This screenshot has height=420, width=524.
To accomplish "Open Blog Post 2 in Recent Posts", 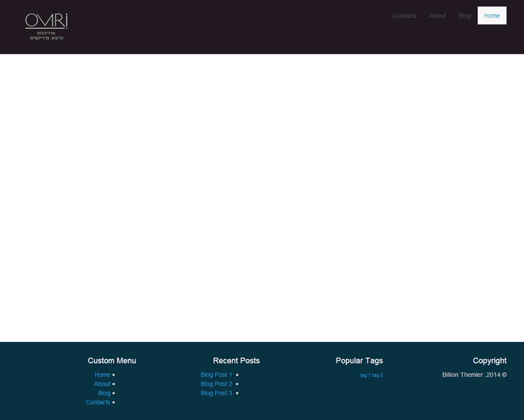I will coord(216,384).
